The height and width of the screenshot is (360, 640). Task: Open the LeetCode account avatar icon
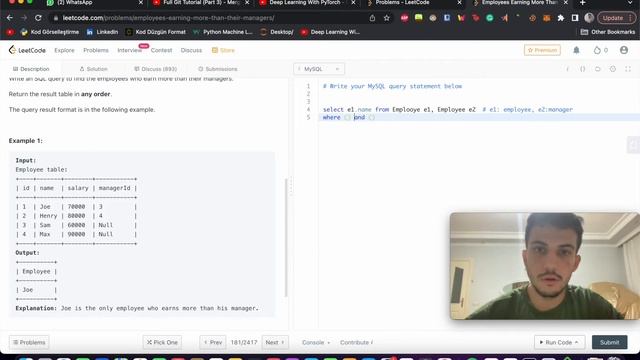tap(624, 50)
